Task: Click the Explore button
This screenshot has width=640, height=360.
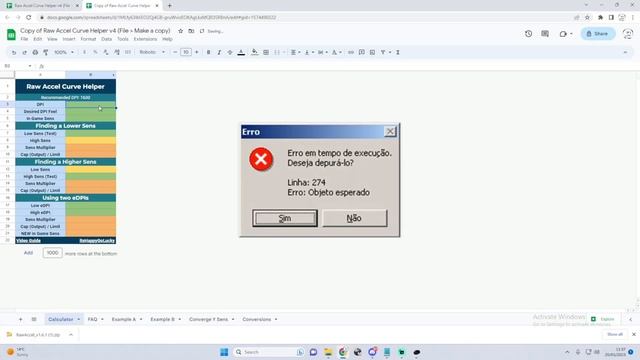Action: pos(603,319)
